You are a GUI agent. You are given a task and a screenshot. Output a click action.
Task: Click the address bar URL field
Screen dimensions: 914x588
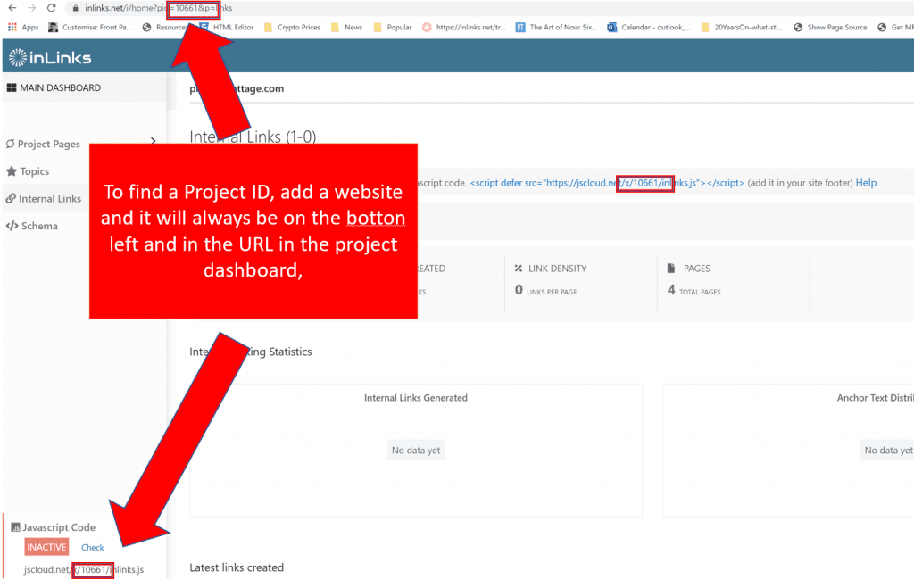(x=490, y=8)
